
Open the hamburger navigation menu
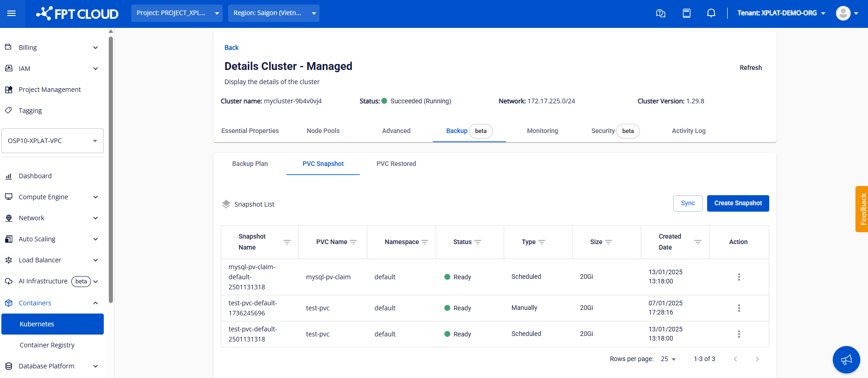pyautogui.click(x=11, y=13)
